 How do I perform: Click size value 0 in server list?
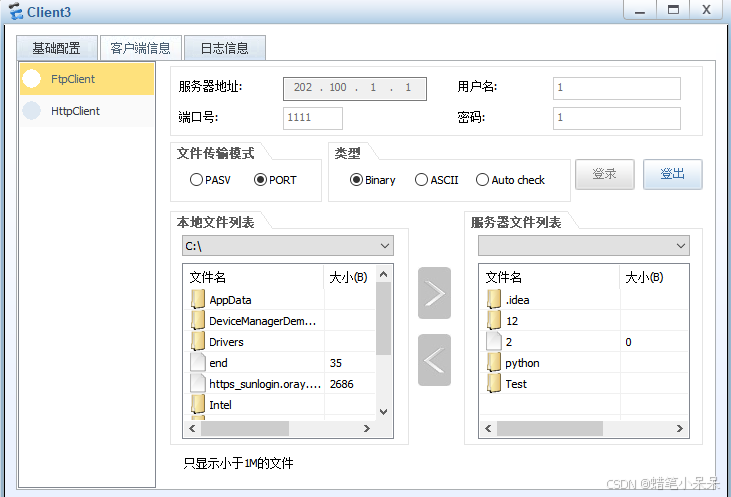[x=628, y=342]
